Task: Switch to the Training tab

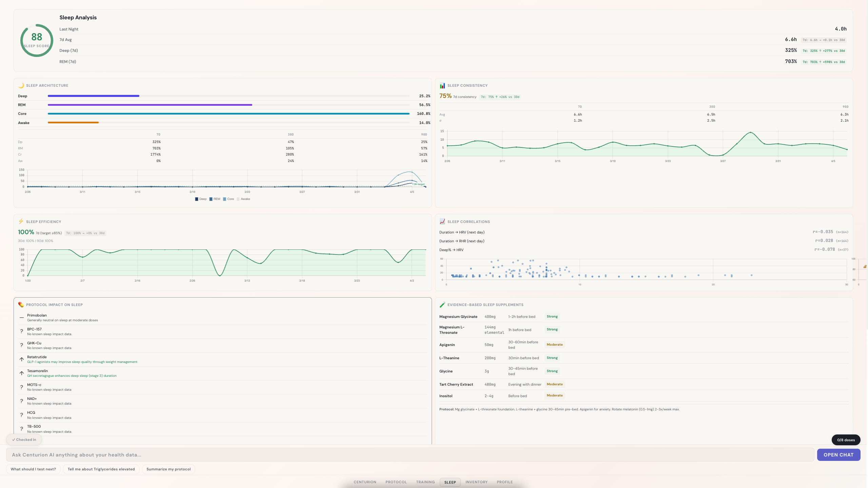Action: (x=425, y=482)
